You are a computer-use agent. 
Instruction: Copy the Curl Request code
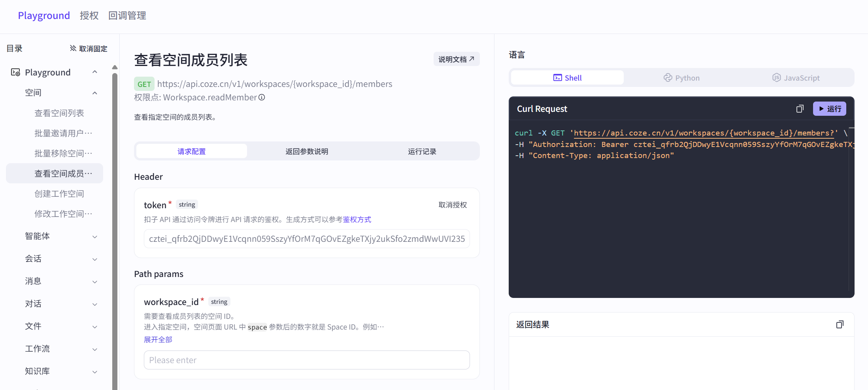click(x=800, y=108)
